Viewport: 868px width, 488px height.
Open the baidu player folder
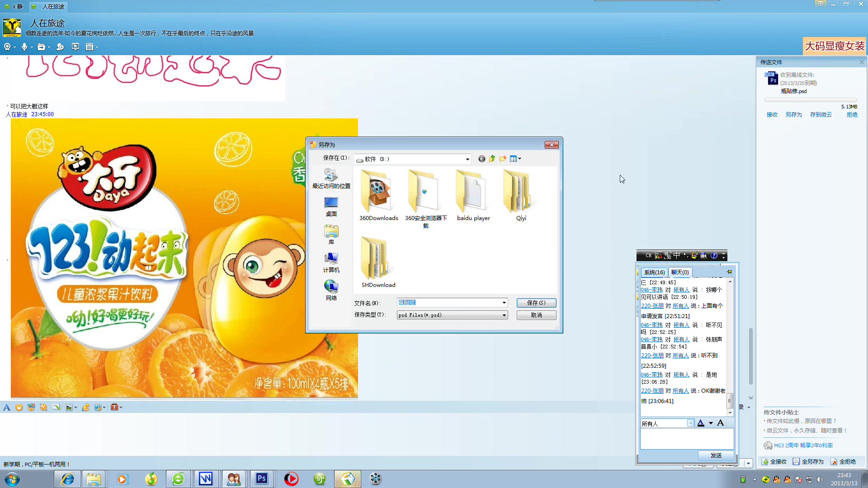(473, 196)
